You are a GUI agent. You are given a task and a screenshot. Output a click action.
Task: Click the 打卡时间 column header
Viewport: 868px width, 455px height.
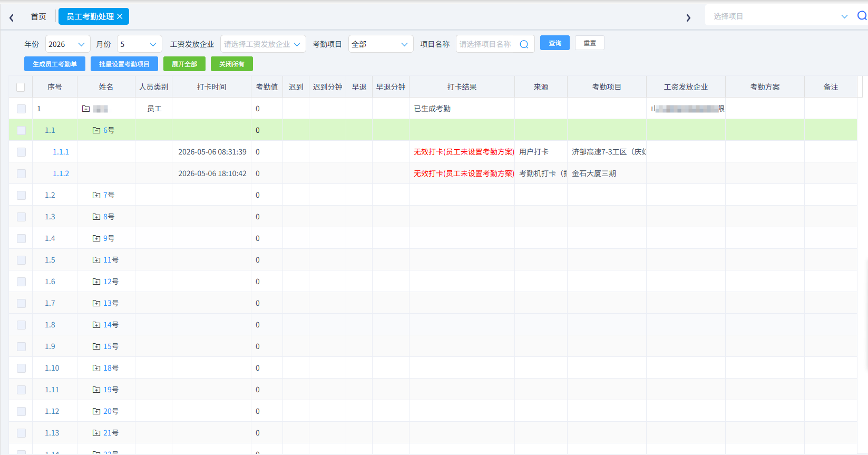pyautogui.click(x=212, y=87)
